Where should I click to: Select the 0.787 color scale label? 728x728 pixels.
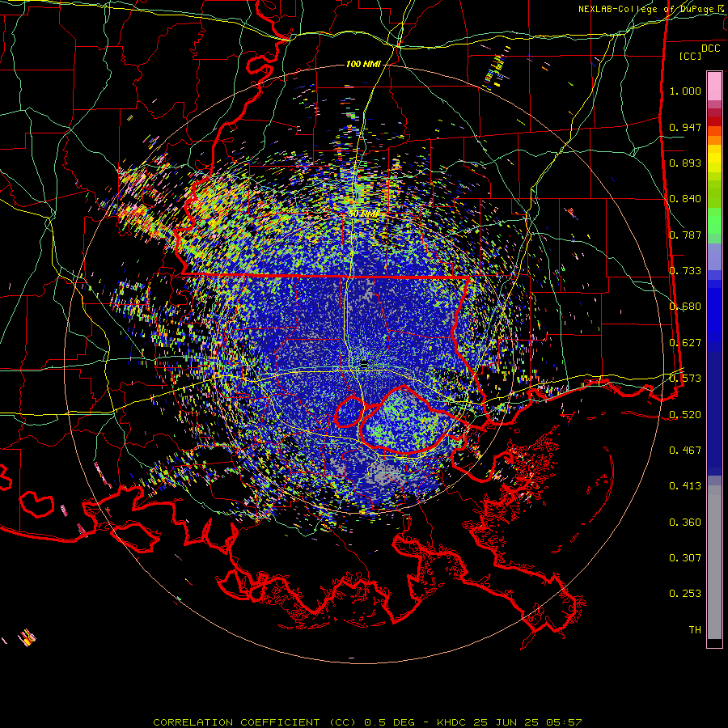coord(685,235)
